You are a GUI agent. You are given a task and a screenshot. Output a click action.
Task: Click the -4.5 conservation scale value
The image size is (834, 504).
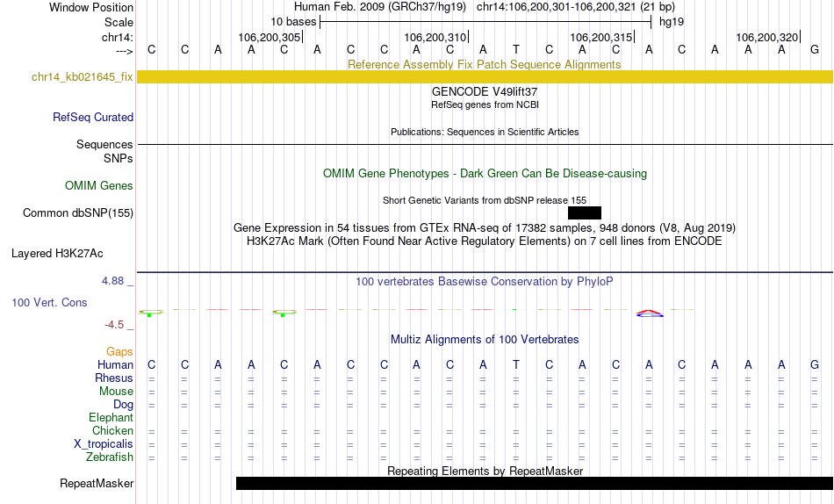[x=114, y=325]
